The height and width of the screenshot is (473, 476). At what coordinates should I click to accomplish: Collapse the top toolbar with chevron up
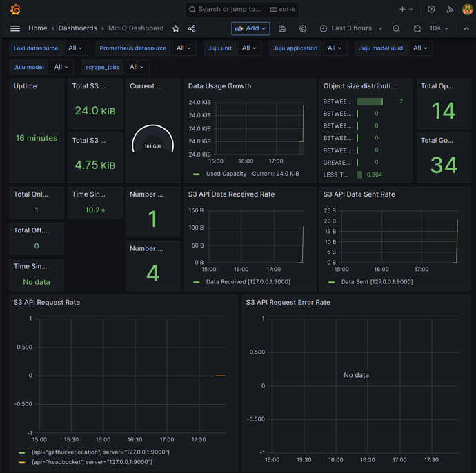(x=466, y=28)
